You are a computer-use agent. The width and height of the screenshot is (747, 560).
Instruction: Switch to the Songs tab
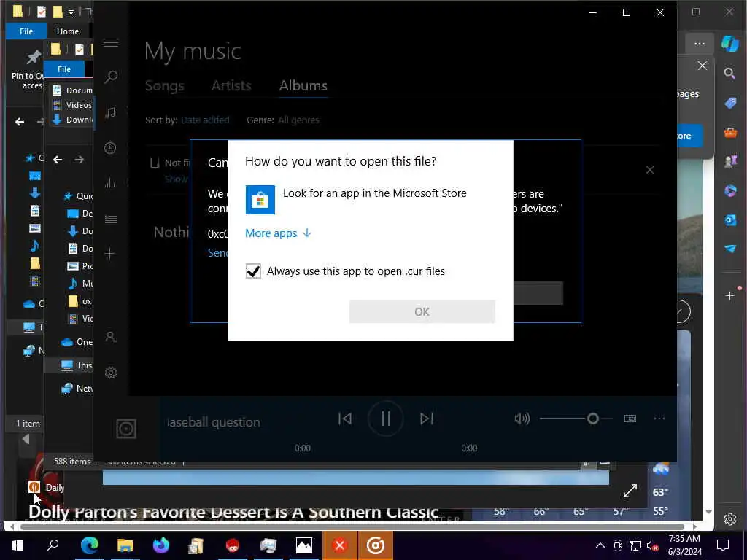(x=164, y=86)
